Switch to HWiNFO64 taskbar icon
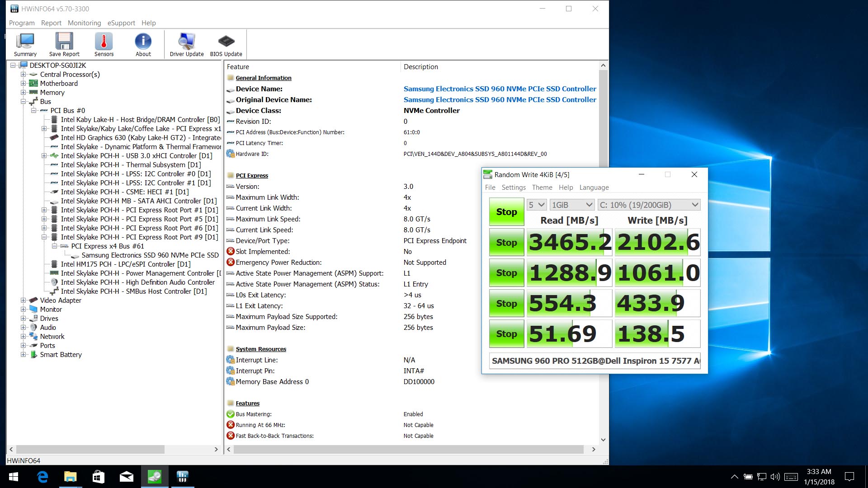This screenshot has height=488, width=868. point(183,477)
